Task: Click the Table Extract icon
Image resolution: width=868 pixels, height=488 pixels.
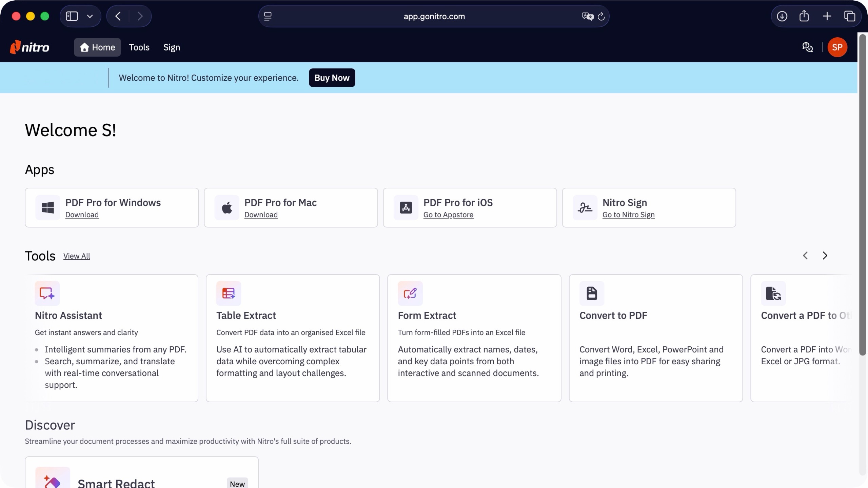Action: [229, 293]
